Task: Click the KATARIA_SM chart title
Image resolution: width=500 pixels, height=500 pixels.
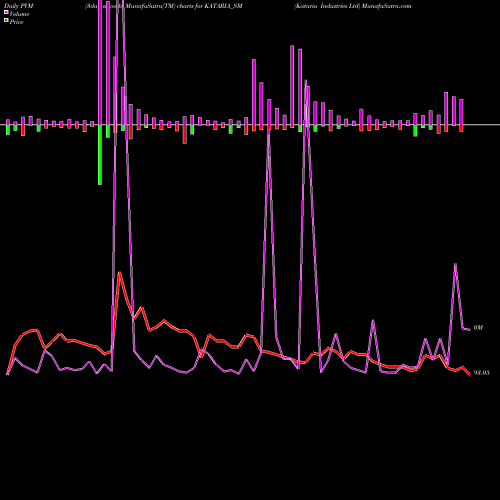Action: (x=164, y=6)
